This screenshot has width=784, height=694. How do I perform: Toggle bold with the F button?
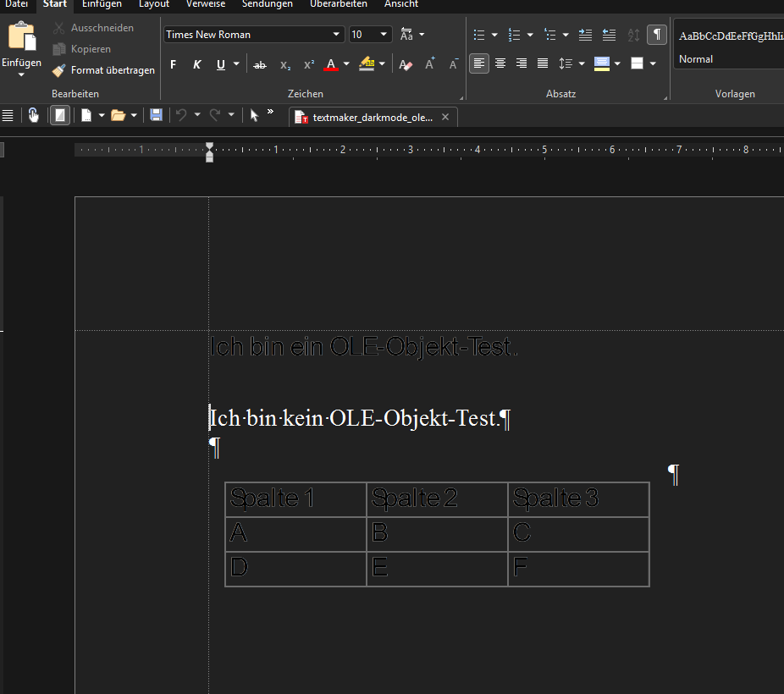click(173, 64)
